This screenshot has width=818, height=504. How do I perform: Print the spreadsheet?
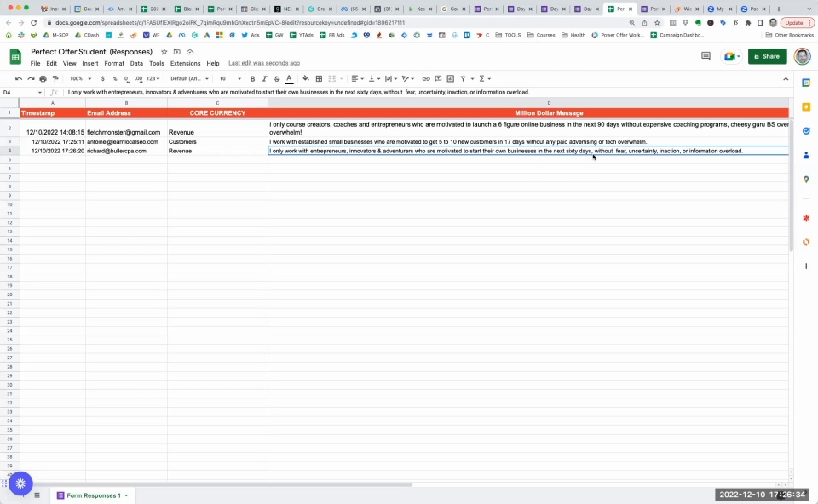(x=43, y=78)
